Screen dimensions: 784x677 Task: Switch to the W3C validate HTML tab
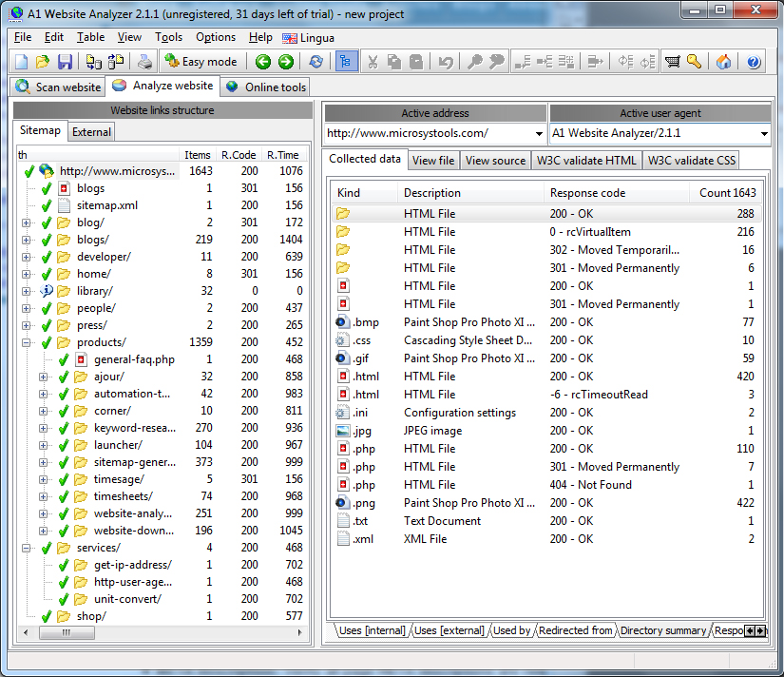point(586,161)
